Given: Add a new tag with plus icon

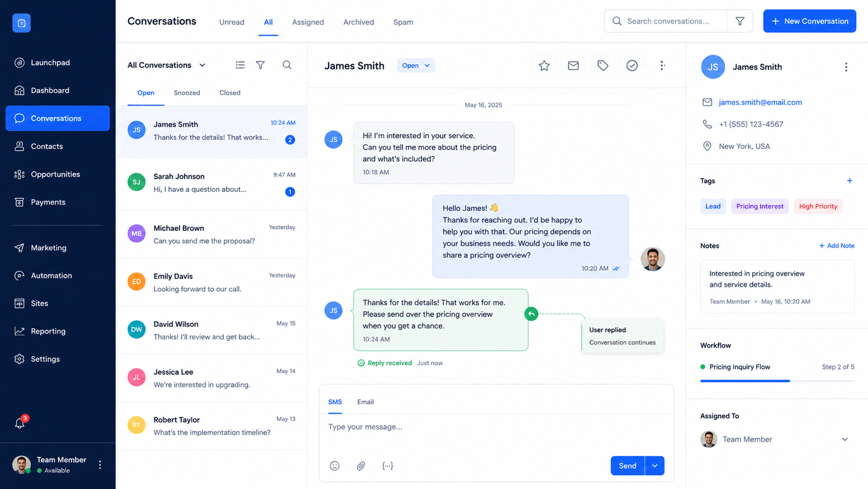Looking at the screenshot, I should 850,181.
